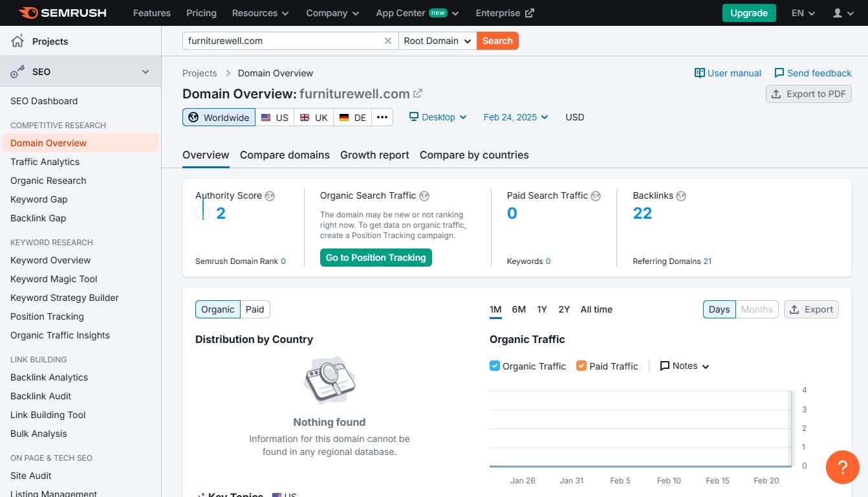868x497 pixels.
Task: Click Go to Position Tracking button
Action: 376,258
